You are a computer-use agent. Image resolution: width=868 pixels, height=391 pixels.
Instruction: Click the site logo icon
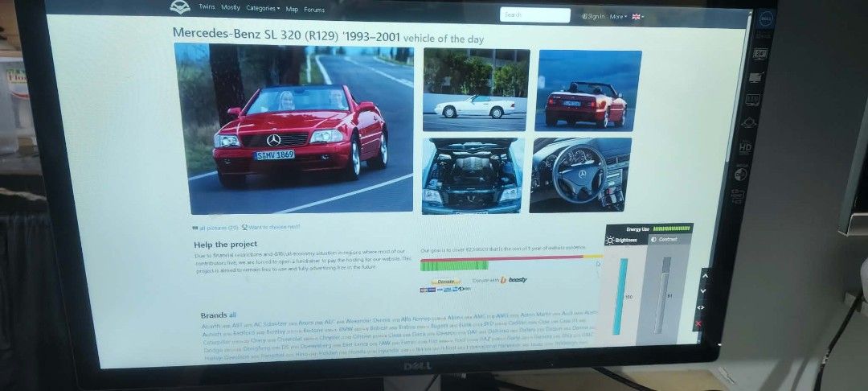pyautogui.click(x=180, y=6)
